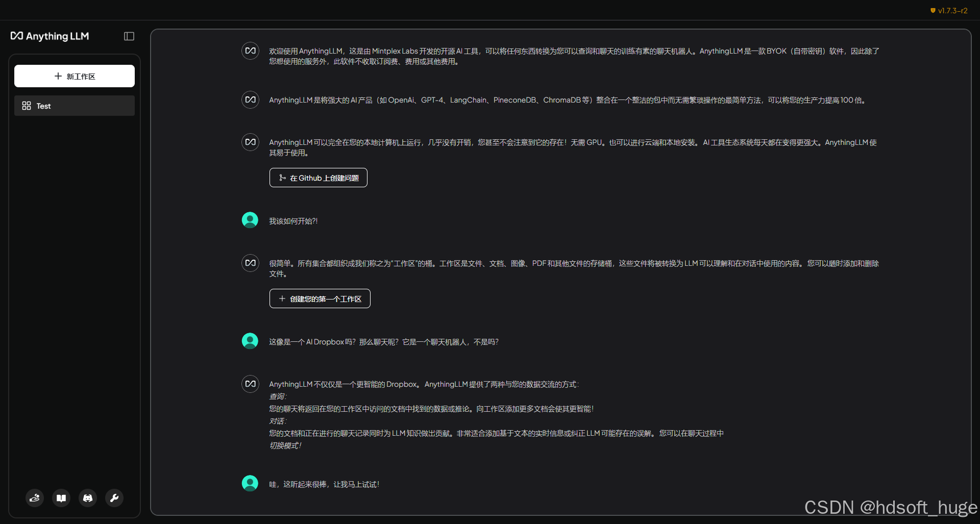
Task: Click the bot avatar beside the welcome message
Action: point(250,51)
